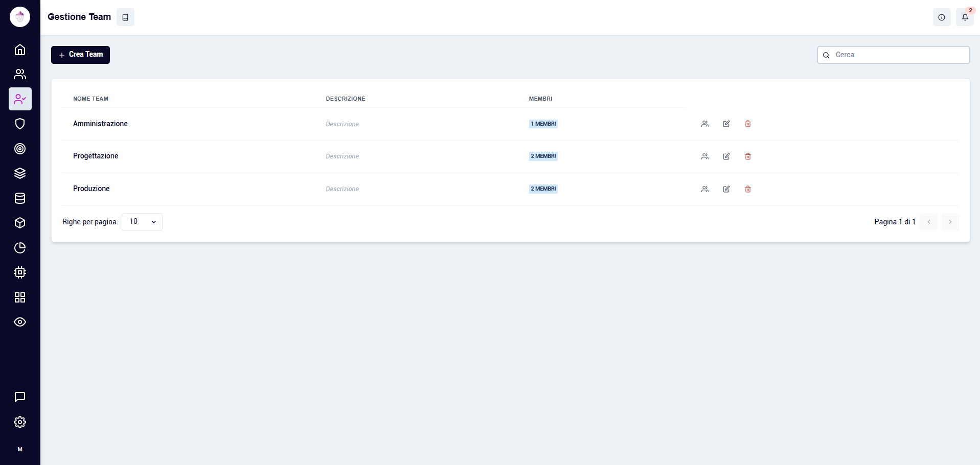Delete the Amministrazione team

click(x=748, y=124)
